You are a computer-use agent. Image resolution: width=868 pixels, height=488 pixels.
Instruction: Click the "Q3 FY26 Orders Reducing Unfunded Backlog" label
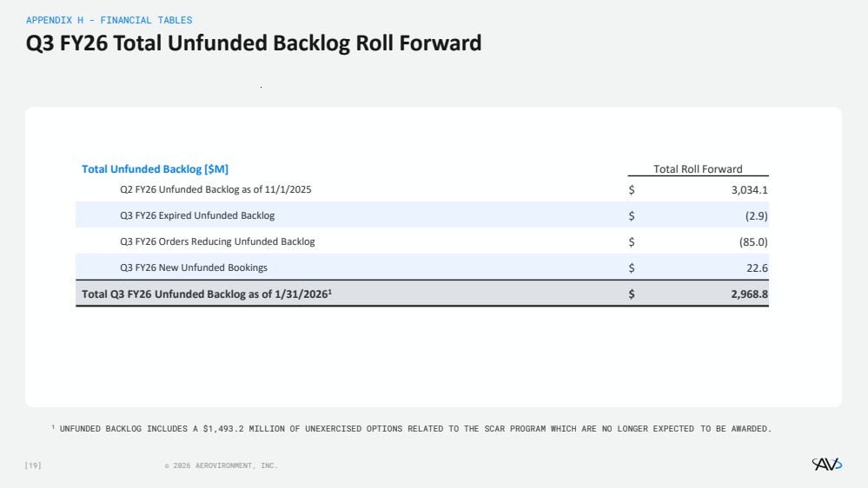(217, 241)
